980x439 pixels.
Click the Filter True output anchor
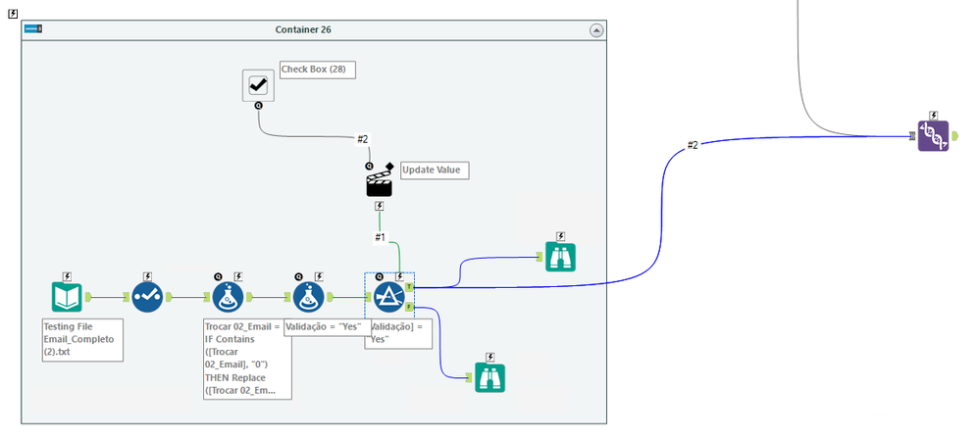(409, 287)
